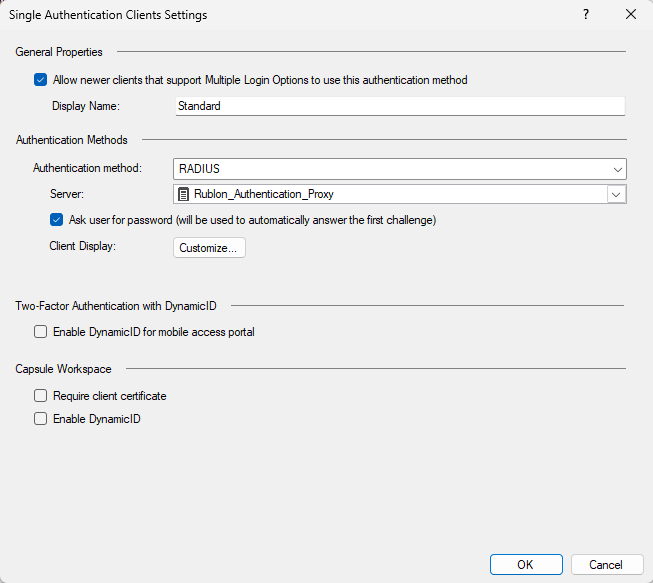This screenshot has width=653, height=583.
Task: Click the Rublon_Authentication_Proxy server selection
Action: (390, 194)
